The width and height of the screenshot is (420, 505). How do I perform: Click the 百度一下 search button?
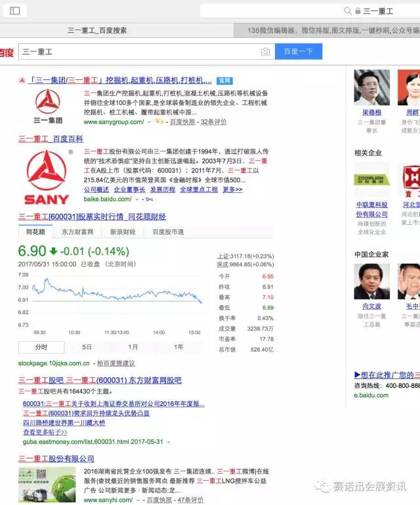tap(299, 52)
